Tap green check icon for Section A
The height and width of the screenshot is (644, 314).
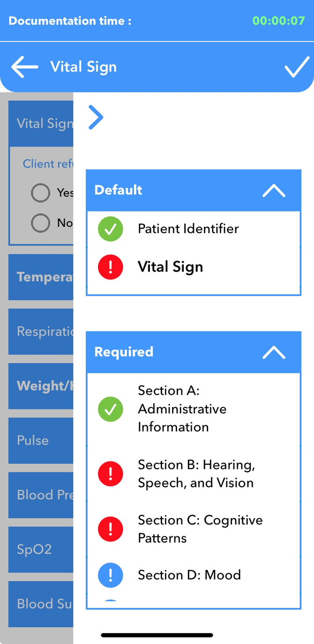tap(111, 409)
